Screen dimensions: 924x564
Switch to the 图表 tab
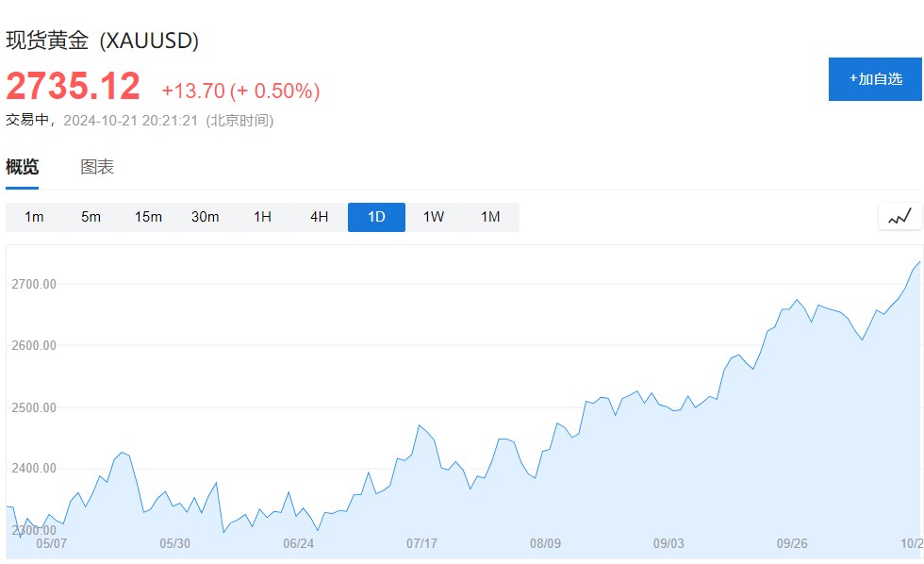pyautogui.click(x=97, y=167)
